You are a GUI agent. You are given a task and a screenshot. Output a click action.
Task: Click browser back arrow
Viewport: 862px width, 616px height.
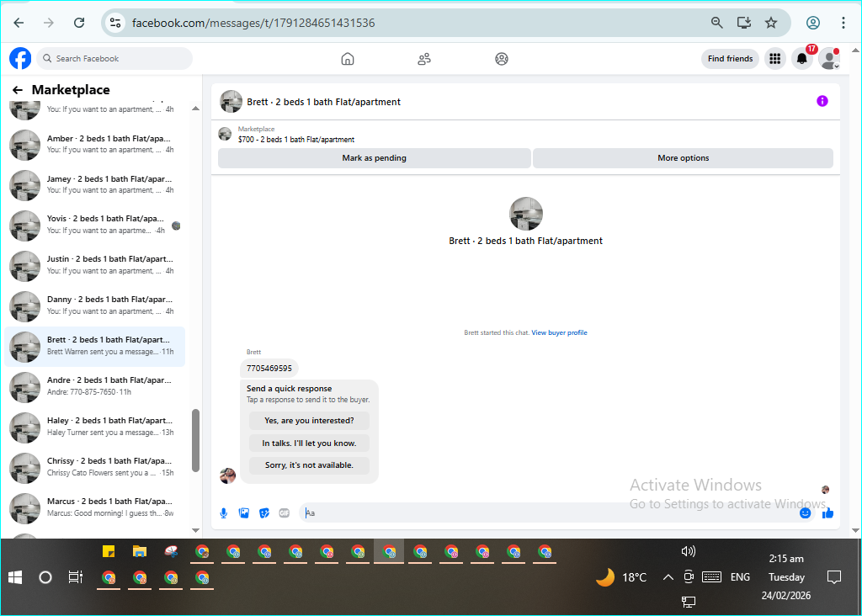[x=19, y=23]
